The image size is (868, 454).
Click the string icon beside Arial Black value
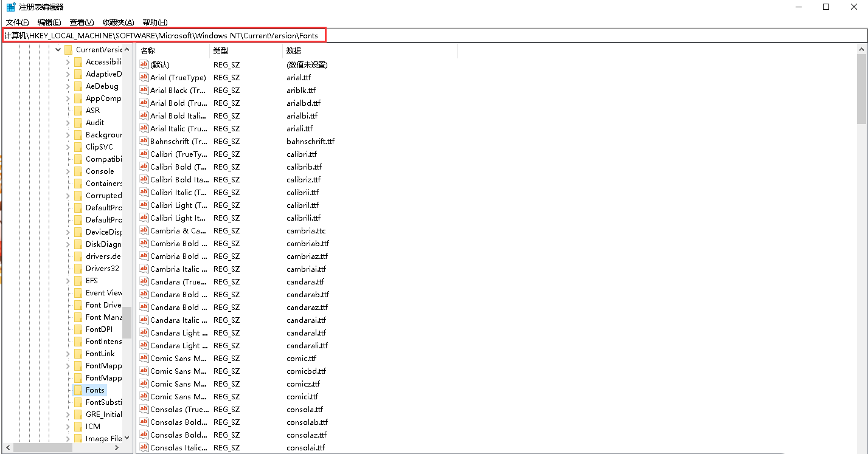(144, 90)
